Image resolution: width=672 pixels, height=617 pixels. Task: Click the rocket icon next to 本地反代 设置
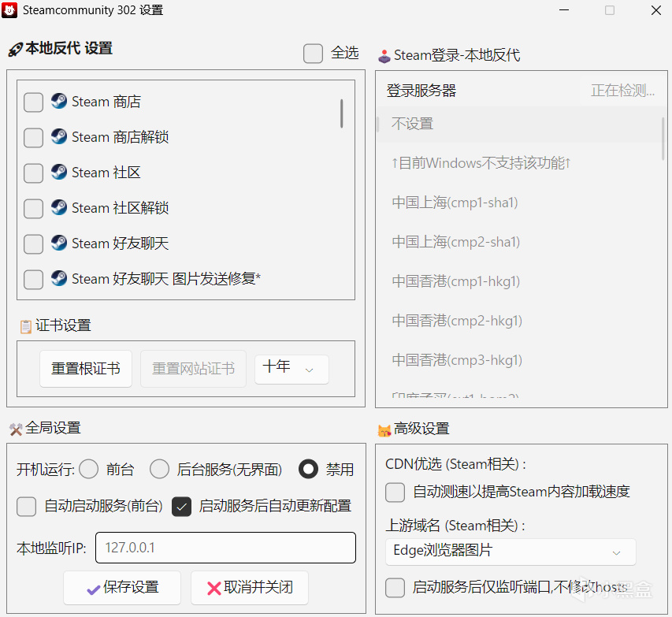tap(16, 50)
